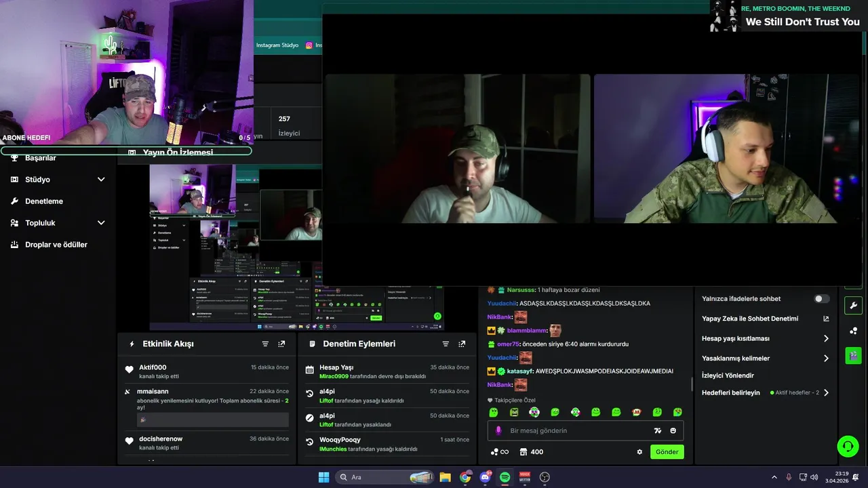This screenshot has width=868, height=488.
Task: Click the purple microphone icon in chat box
Action: click(x=498, y=430)
